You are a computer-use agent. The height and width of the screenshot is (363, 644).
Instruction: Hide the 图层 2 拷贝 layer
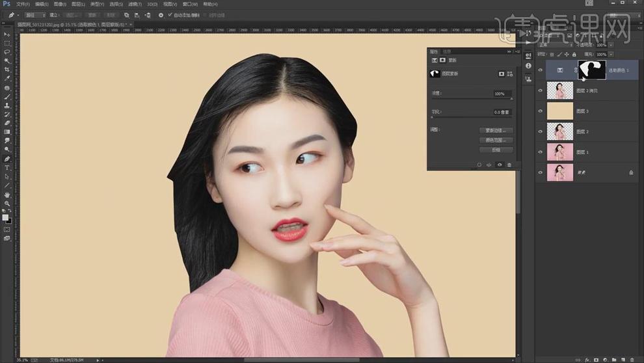click(x=540, y=91)
